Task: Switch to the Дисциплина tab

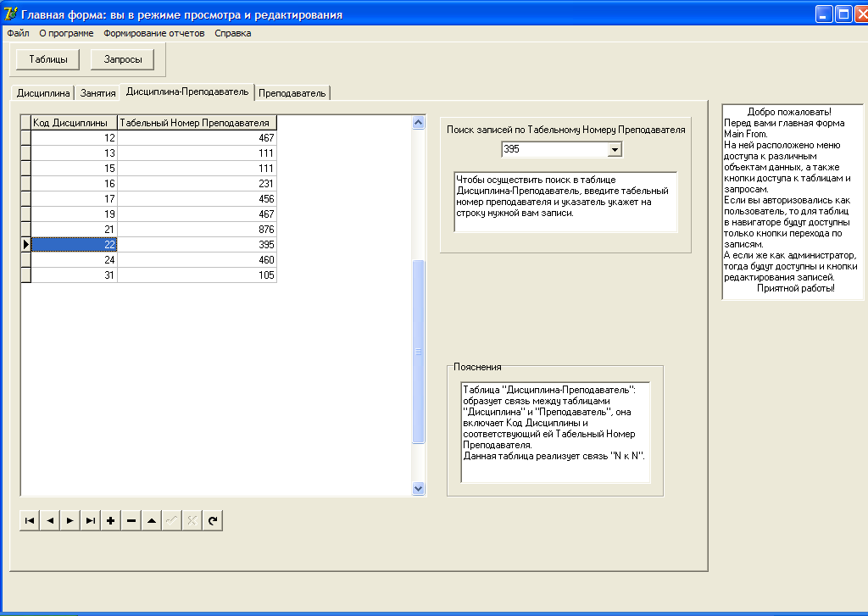Action: coord(43,93)
